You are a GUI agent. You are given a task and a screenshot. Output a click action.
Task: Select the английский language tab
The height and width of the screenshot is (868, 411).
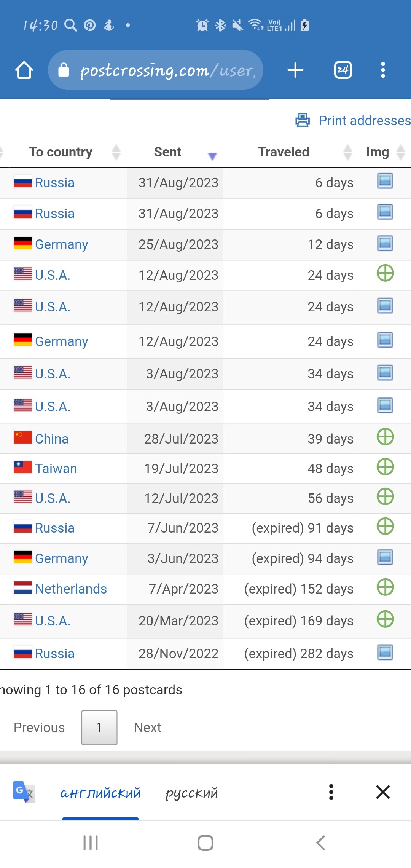[100, 793]
